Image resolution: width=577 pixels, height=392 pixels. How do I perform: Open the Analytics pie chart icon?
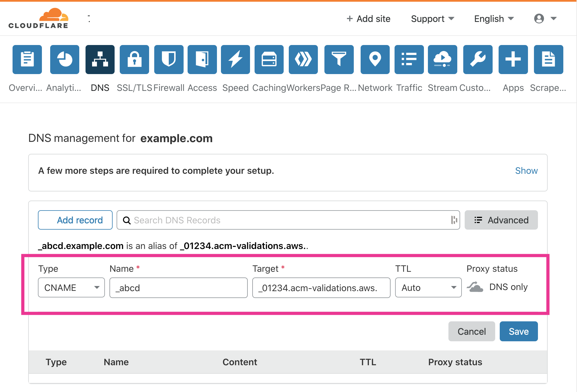coord(65,60)
